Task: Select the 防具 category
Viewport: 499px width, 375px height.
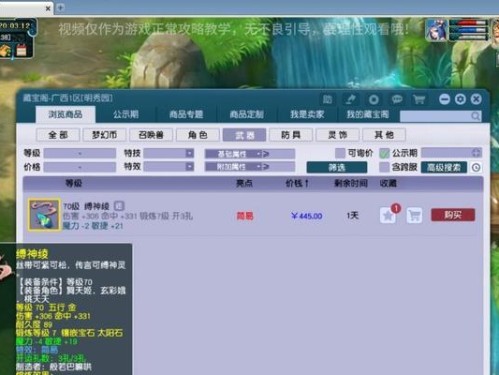Action: (x=291, y=135)
